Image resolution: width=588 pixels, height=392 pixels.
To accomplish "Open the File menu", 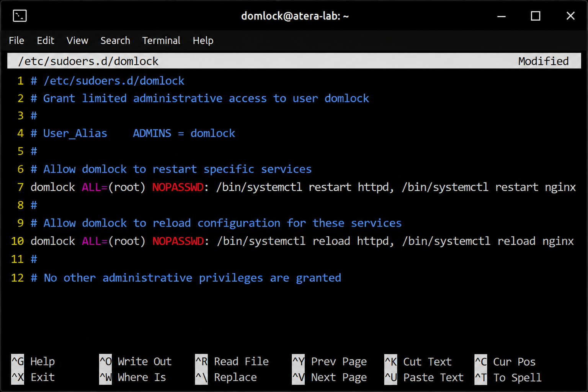I will pyautogui.click(x=16, y=41).
